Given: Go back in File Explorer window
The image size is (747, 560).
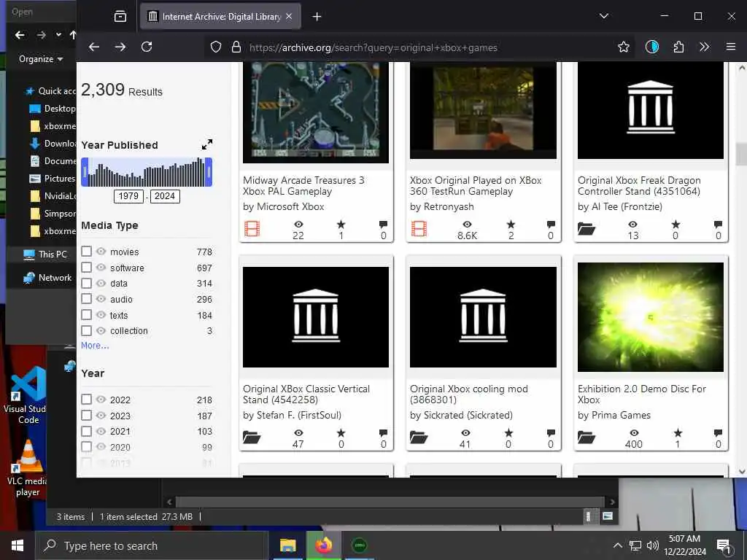Looking at the screenshot, I should tap(20, 35).
